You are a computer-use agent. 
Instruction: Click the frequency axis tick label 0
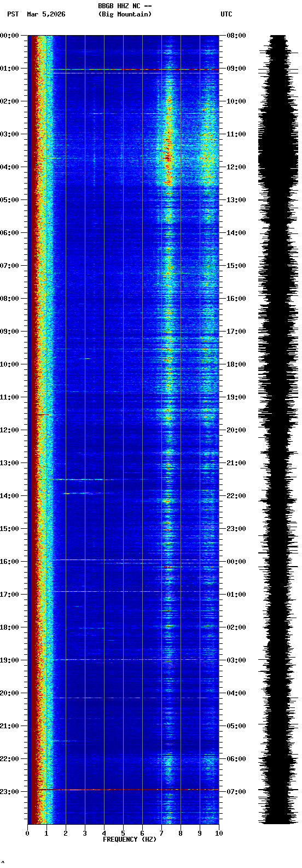[x=27, y=833]
